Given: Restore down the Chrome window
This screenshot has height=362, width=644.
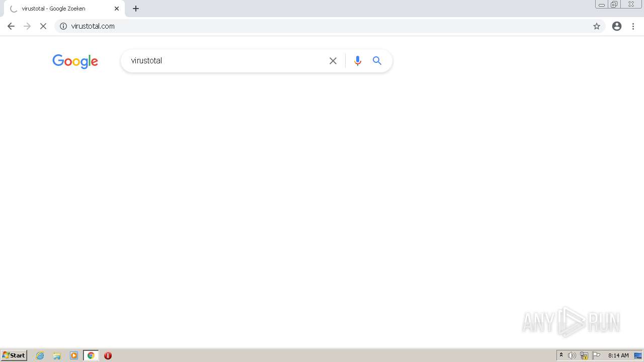Looking at the screenshot, I should tap(614, 5).
